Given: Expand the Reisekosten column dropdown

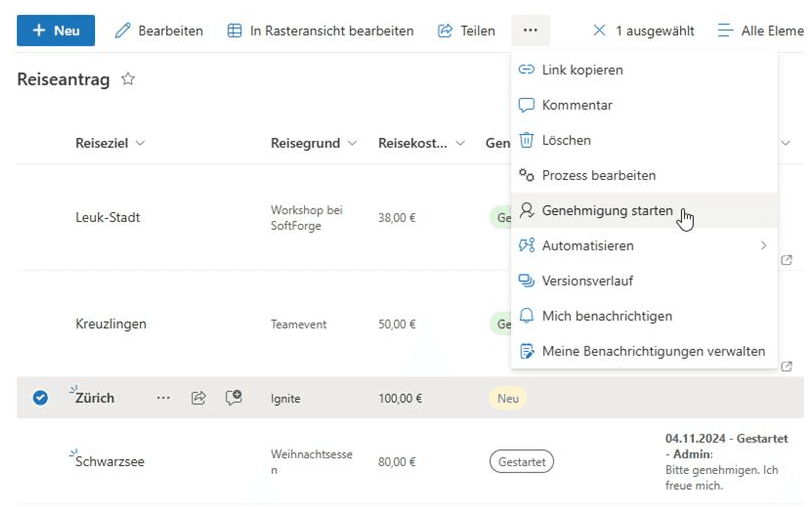Looking at the screenshot, I should click(x=460, y=144).
